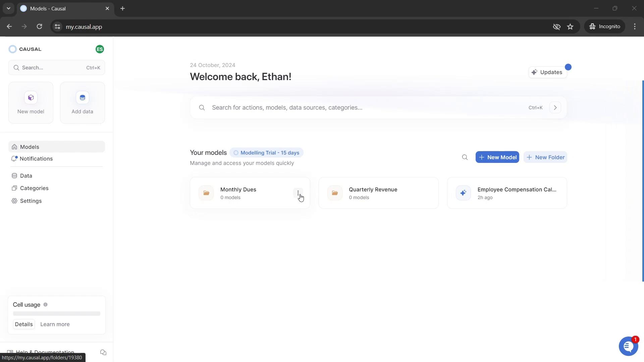This screenshot has height=362, width=644.
Task: Open the Models section in sidebar
Action: click(x=29, y=146)
